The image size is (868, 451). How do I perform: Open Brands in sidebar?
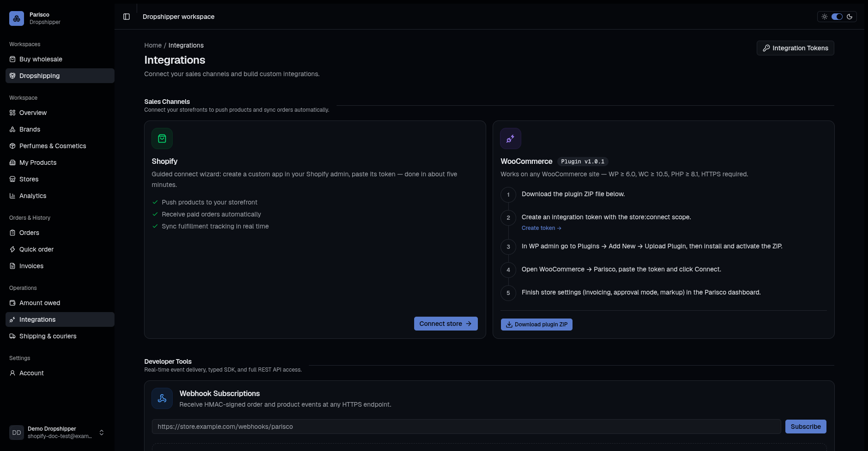pyautogui.click(x=60, y=129)
